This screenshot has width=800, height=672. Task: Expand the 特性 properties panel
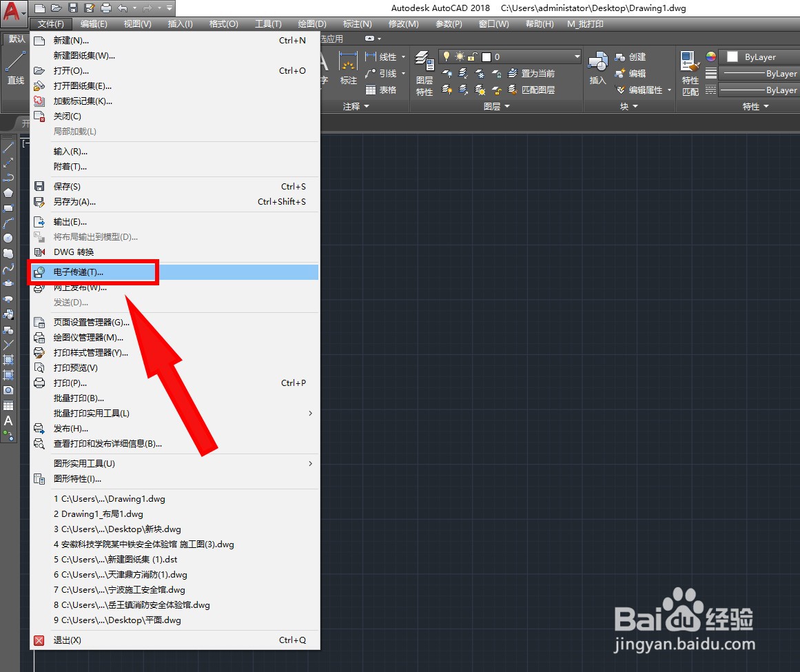[756, 106]
